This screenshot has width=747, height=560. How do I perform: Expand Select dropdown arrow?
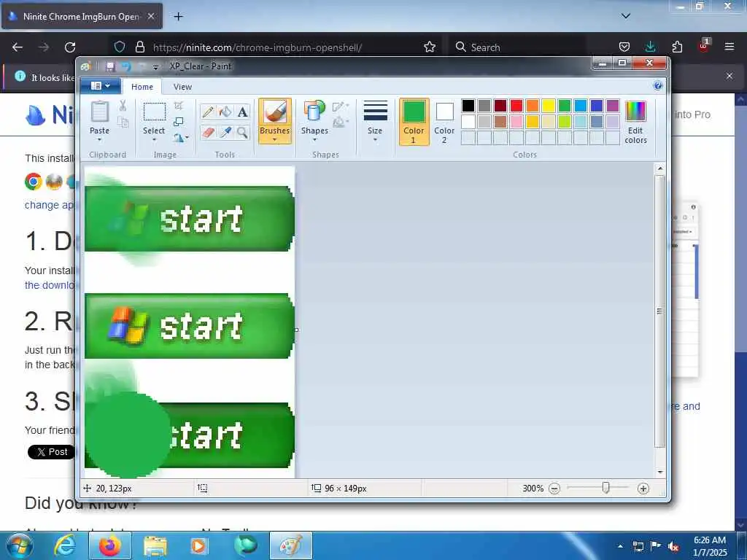tap(154, 139)
